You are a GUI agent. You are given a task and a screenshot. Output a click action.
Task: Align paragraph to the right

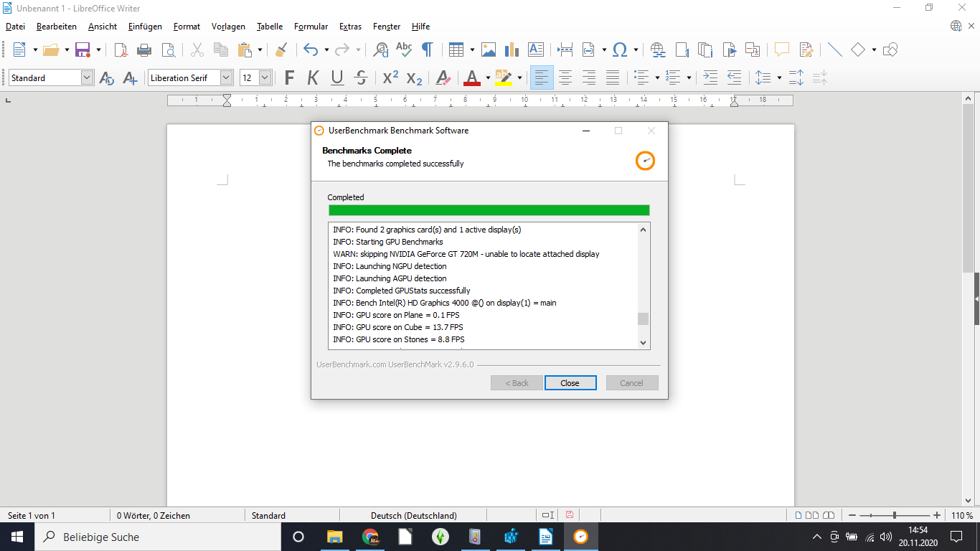click(589, 77)
